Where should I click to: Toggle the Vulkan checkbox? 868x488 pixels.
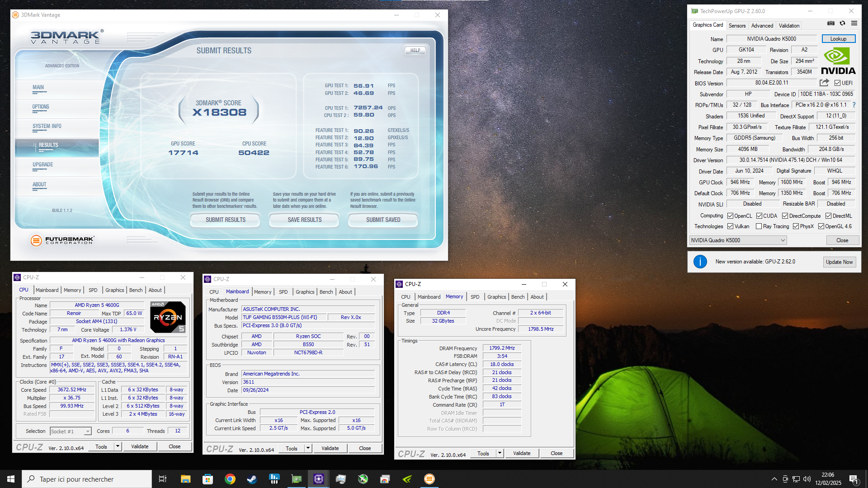730,226
